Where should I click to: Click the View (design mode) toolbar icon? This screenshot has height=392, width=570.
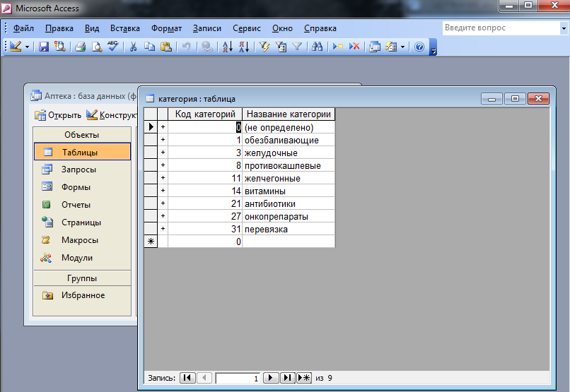click(x=16, y=47)
